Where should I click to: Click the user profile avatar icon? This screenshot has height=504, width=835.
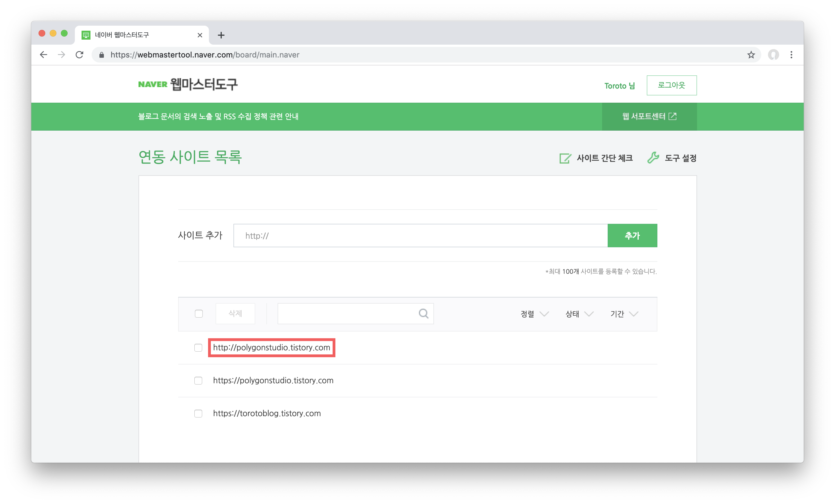point(773,54)
